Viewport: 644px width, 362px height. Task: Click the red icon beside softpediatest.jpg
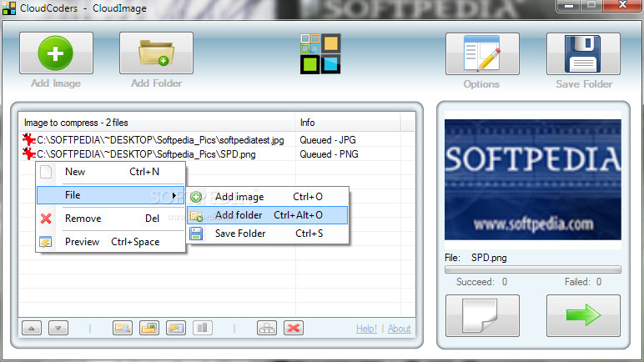pyautogui.click(x=28, y=139)
